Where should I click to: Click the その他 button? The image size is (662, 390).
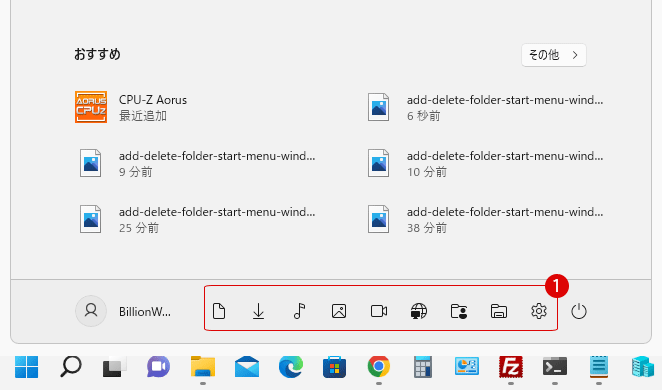click(553, 55)
